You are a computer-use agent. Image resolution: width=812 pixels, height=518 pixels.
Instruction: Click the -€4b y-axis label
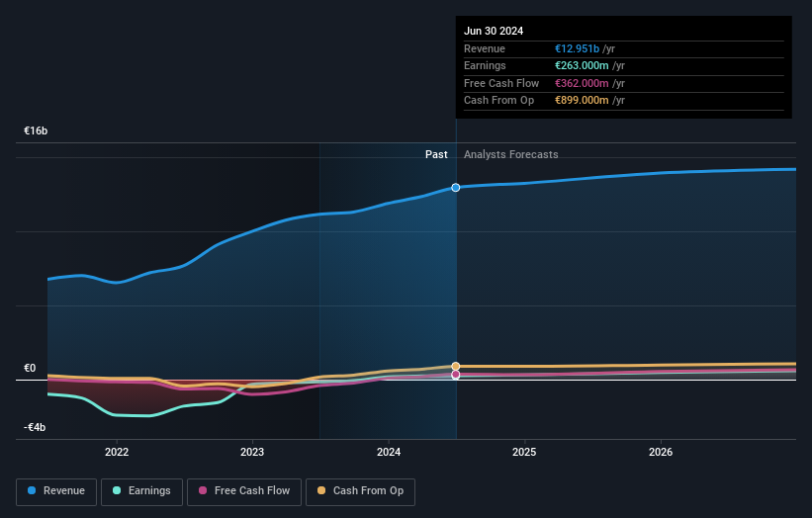[35, 427]
